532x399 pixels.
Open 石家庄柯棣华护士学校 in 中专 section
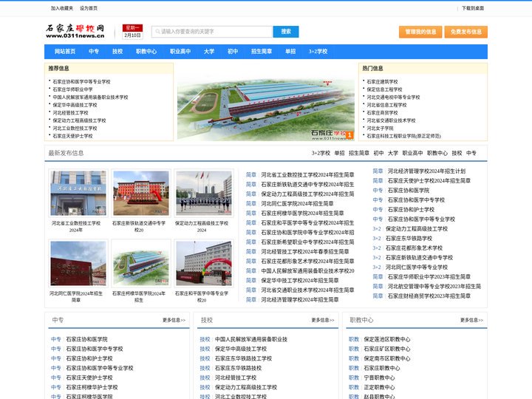click(92, 387)
